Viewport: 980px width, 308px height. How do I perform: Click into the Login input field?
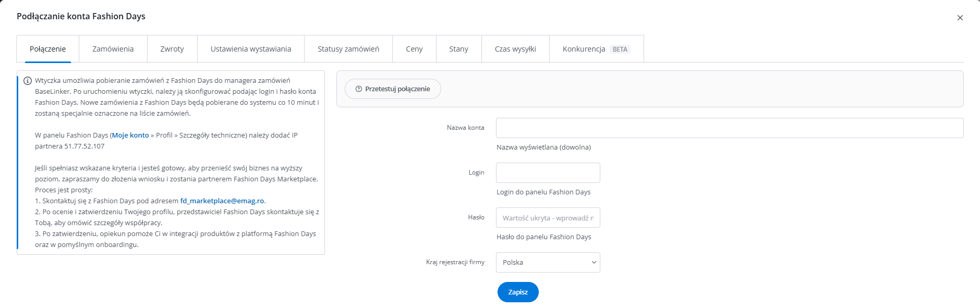548,173
